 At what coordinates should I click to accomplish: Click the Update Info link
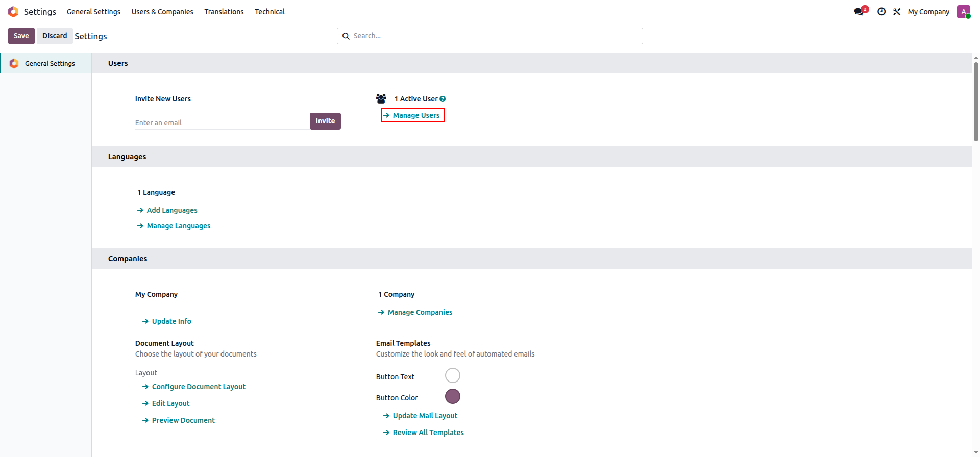[167, 321]
